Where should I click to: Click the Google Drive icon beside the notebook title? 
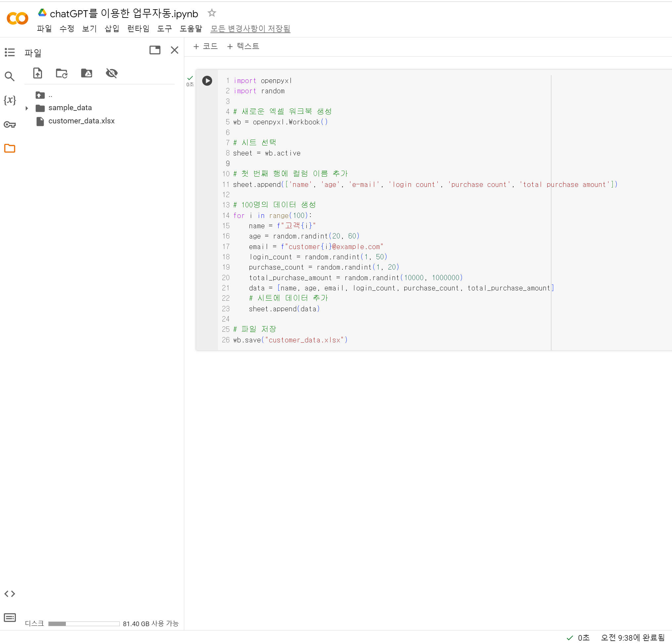click(x=42, y=13)
